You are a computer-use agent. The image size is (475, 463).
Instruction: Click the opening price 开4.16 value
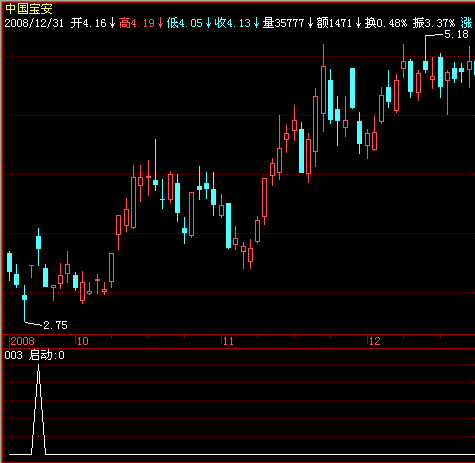tap(89, 23)
